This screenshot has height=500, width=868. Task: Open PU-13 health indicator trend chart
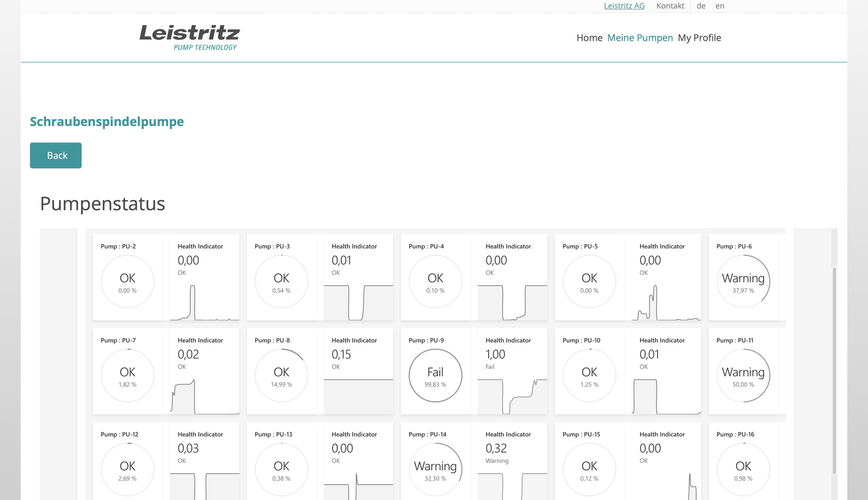(x=358, y=486)
